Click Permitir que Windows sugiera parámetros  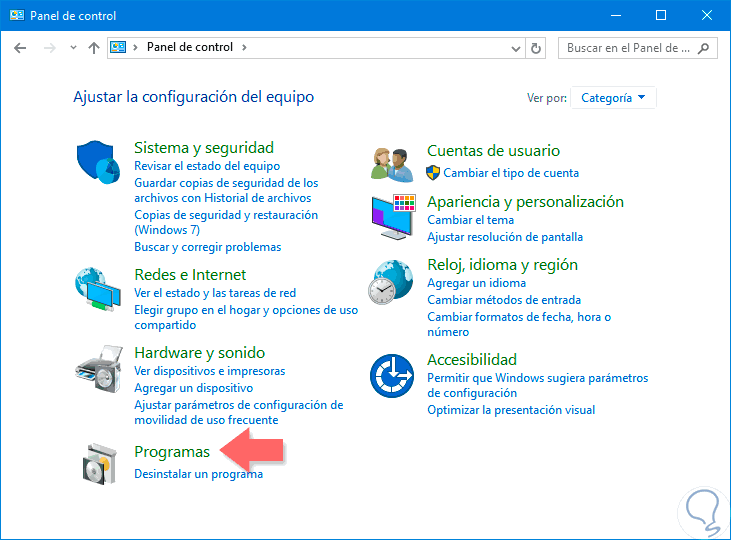[x=538, y=385]
